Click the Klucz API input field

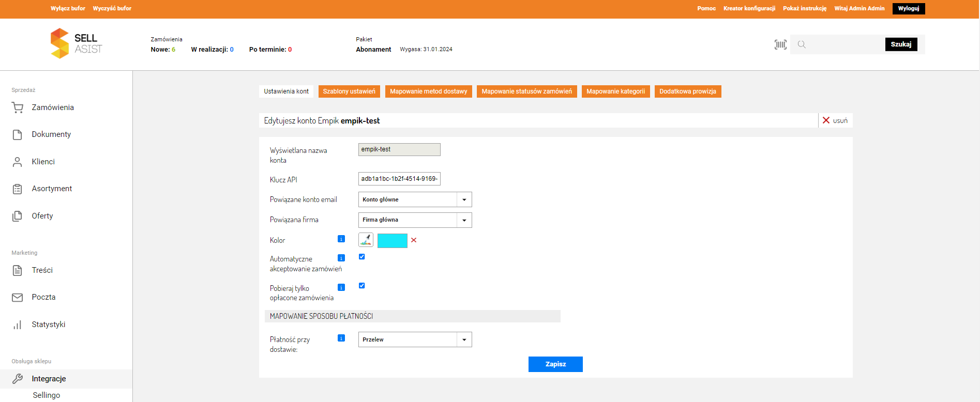(399, 179)
